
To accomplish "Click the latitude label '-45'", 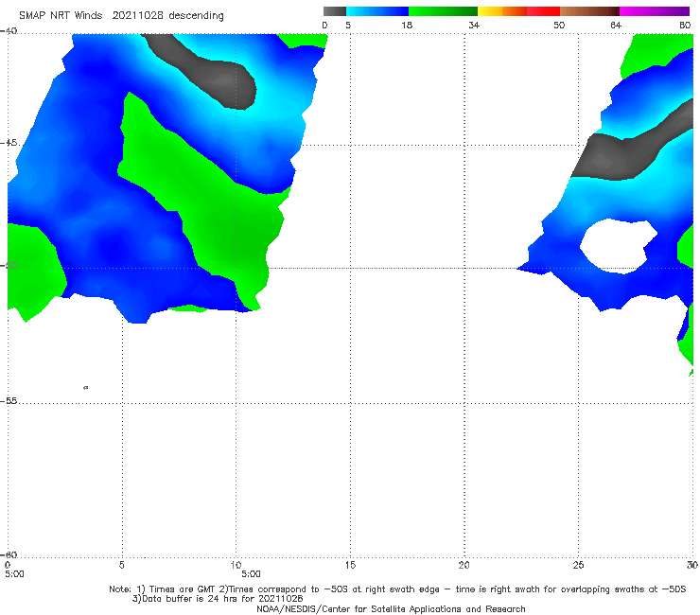I will (x=9, y=143).
